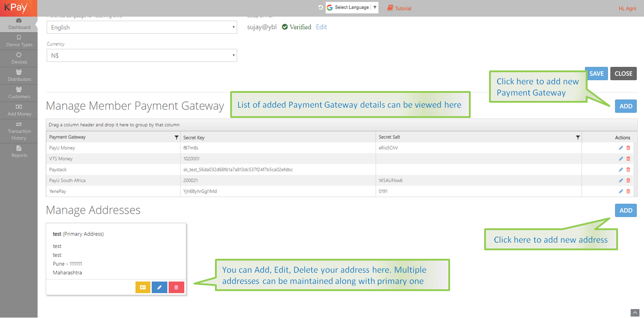Screen dimensions: 644x318
Task: Navigate to Add Money sidebar item
Action: coord(19,110)
